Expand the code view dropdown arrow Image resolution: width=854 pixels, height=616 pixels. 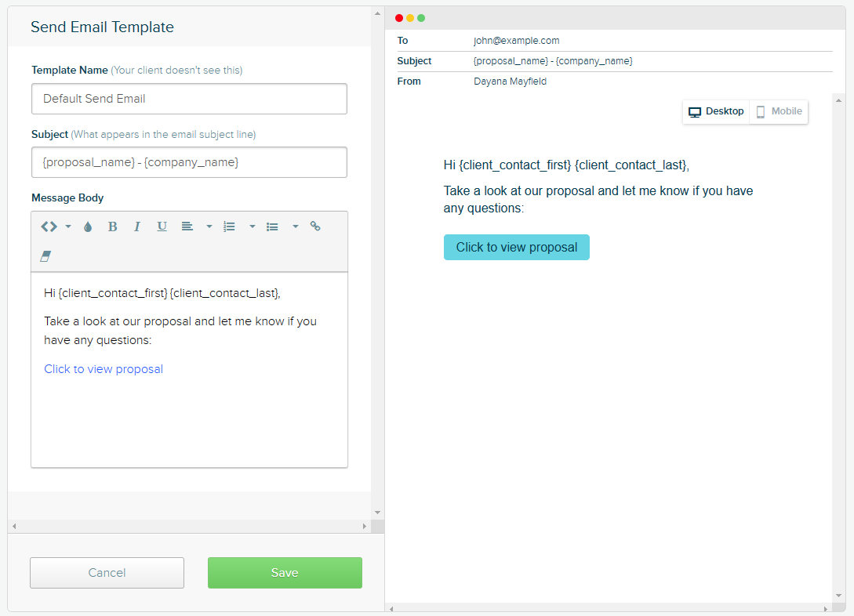tap(68, 226)
